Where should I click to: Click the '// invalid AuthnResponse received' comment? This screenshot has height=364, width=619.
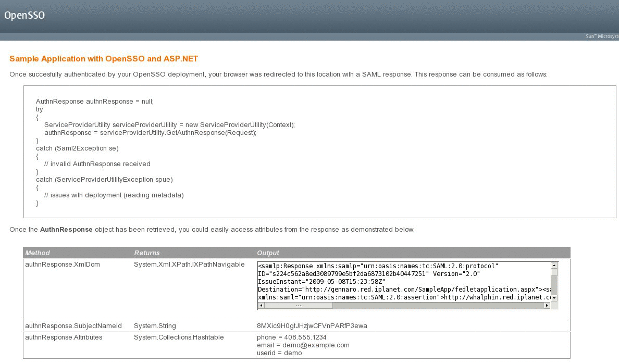[x=97, y=164]
